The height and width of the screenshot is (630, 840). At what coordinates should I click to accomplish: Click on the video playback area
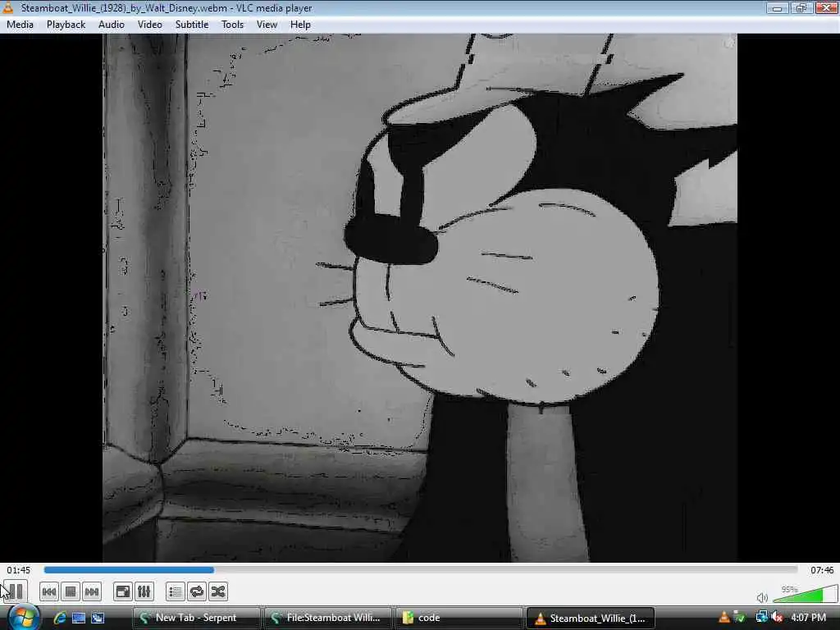420,298
